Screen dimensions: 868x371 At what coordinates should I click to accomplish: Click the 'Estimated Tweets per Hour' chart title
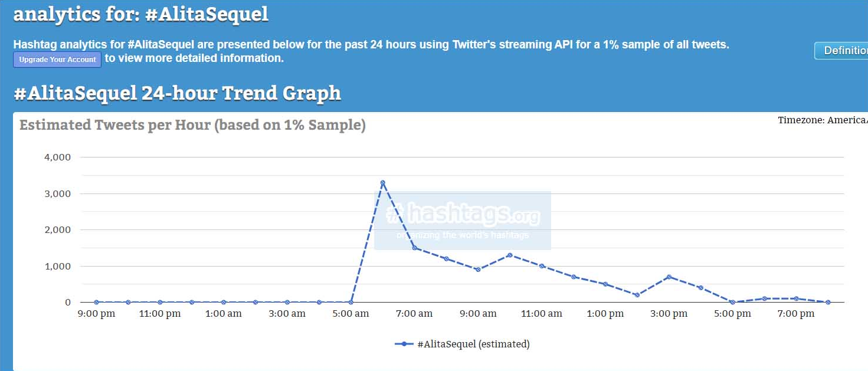pyautogui.click(x=192, y=125)
